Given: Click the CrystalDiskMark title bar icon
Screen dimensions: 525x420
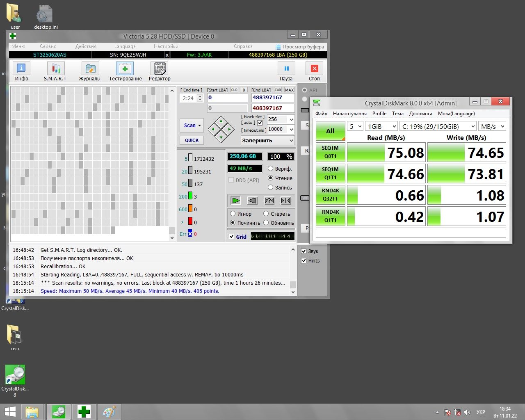Looking at the screenshot, I should 316,103.
